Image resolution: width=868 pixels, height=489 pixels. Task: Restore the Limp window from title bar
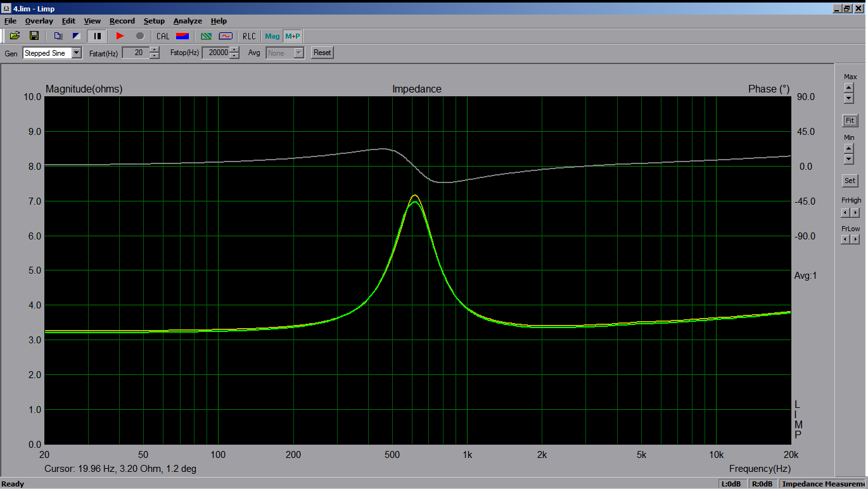[847, 8]
